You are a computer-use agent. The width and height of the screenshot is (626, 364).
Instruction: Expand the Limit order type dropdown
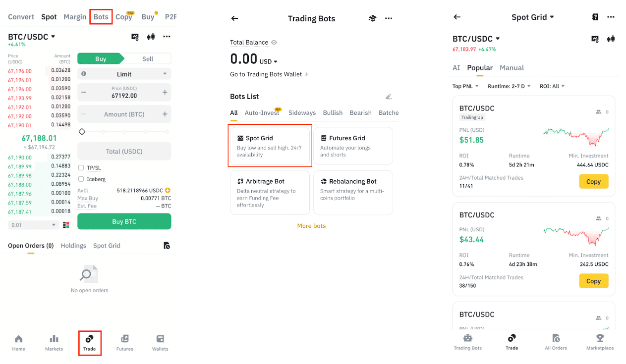(124, 74)
